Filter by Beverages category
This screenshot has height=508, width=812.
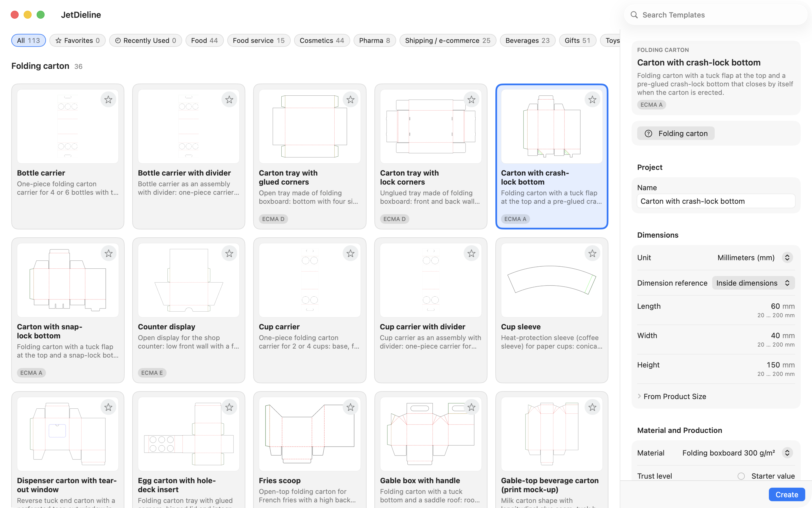click(528, 40)
